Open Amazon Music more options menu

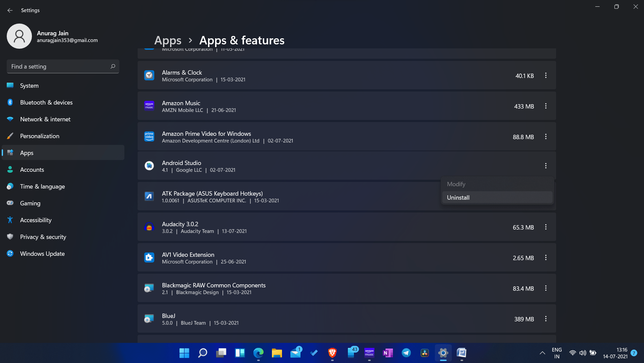546,106
